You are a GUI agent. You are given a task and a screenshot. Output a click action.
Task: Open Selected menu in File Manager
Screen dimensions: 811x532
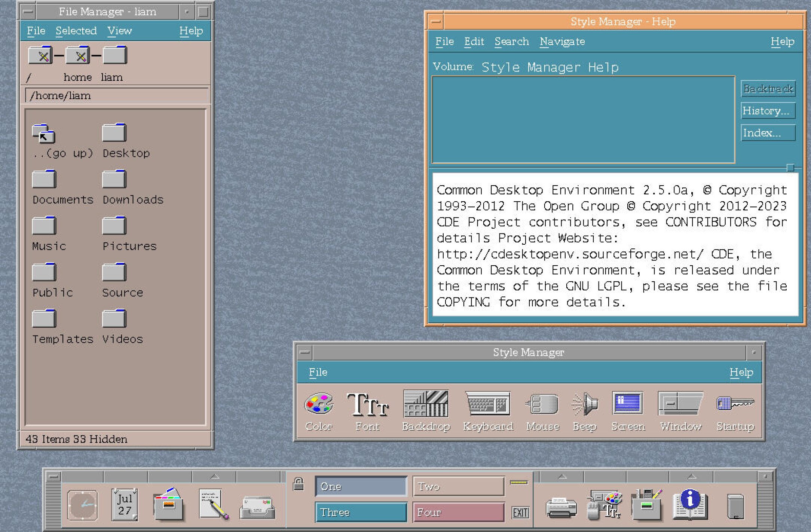pos(76,31)
